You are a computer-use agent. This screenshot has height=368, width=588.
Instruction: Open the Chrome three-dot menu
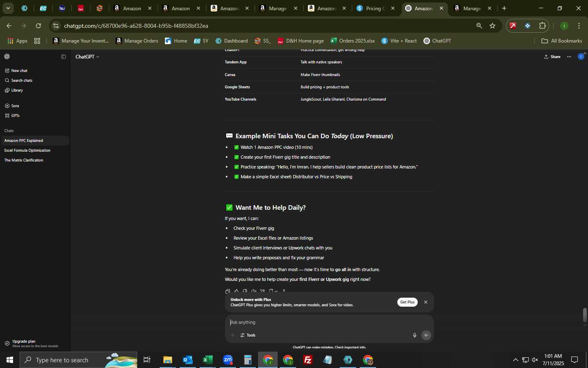579,26
